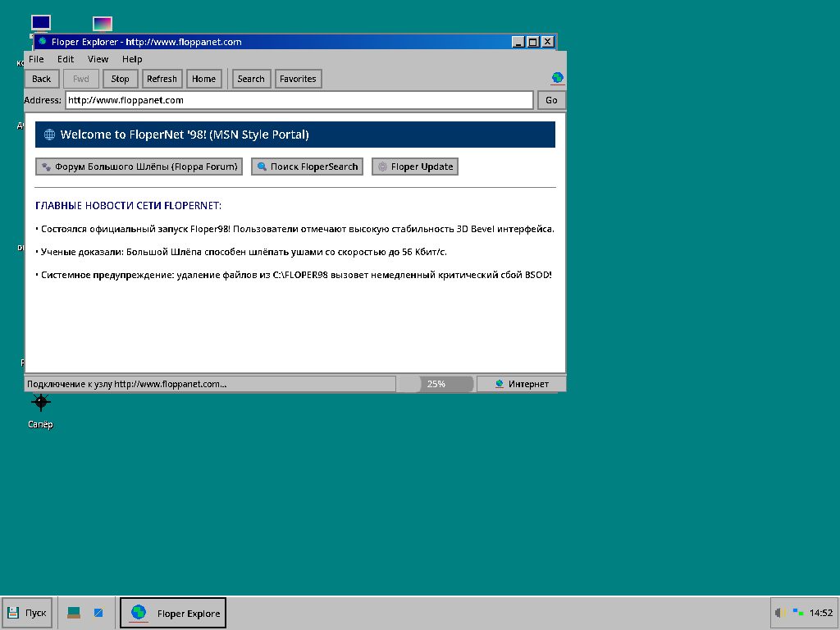The width and height of the screenshot is (840, 630).
Task: Click the 25% loading progress bar
Action: (435, 384)
